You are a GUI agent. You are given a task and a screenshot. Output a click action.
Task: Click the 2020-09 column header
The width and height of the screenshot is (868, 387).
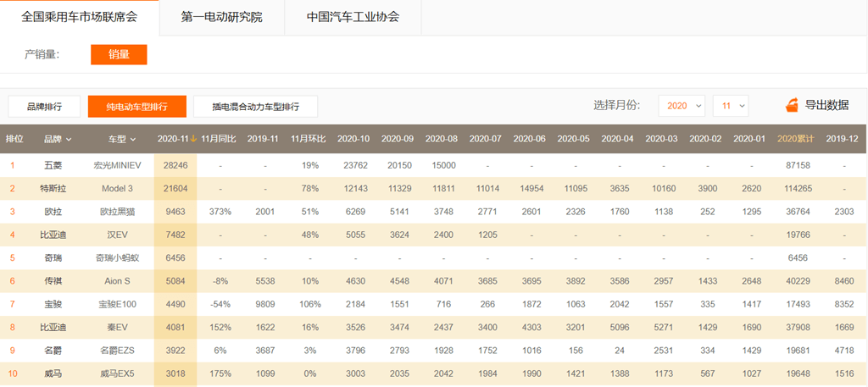coord(398,139)
